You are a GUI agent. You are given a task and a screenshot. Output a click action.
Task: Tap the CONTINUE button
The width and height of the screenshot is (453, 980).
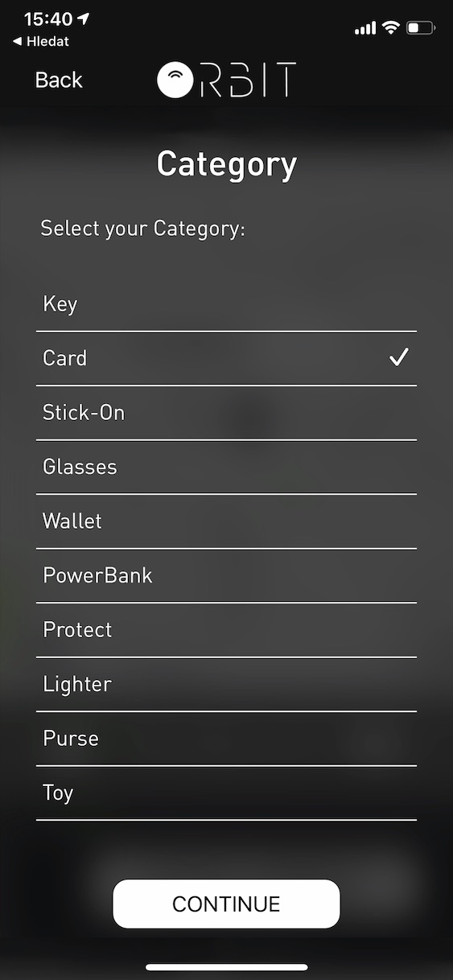(x=226, y=904)
